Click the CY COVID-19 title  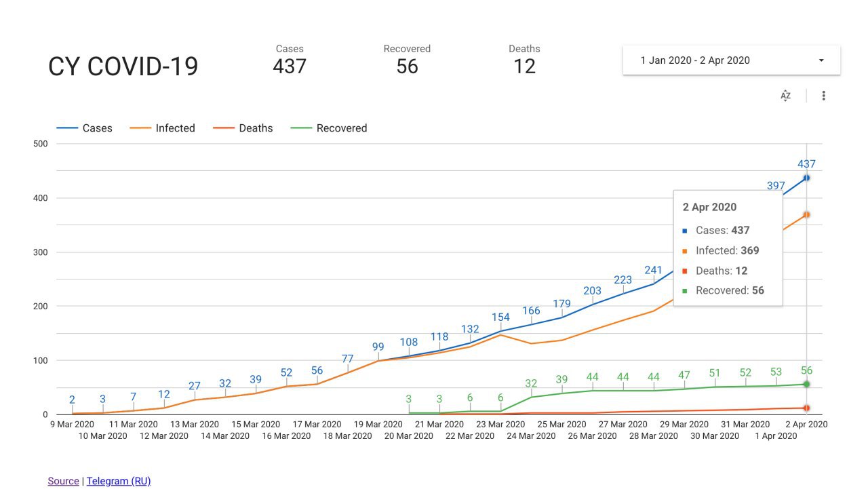123,66
